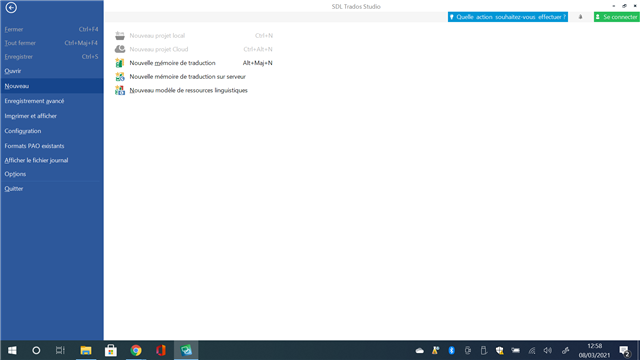The image size is (640, 360).
Task: Click the back arrow circle icon
Action: pos(11,7)
